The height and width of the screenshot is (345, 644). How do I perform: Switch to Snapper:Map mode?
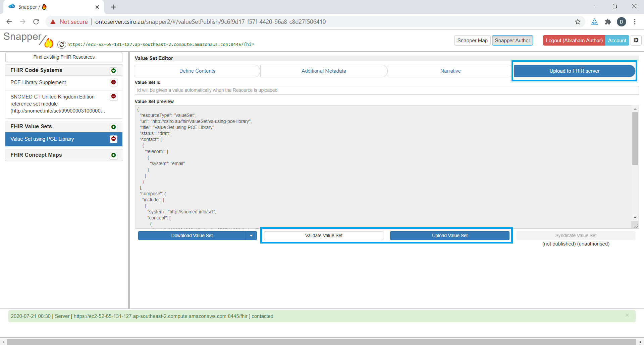[472, 41]
